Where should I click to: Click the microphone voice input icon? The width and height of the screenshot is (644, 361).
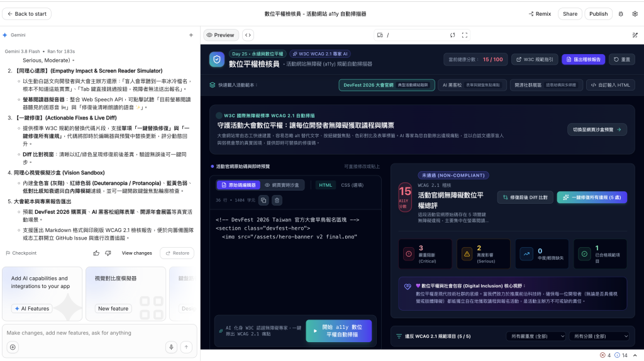coord(171,347)
